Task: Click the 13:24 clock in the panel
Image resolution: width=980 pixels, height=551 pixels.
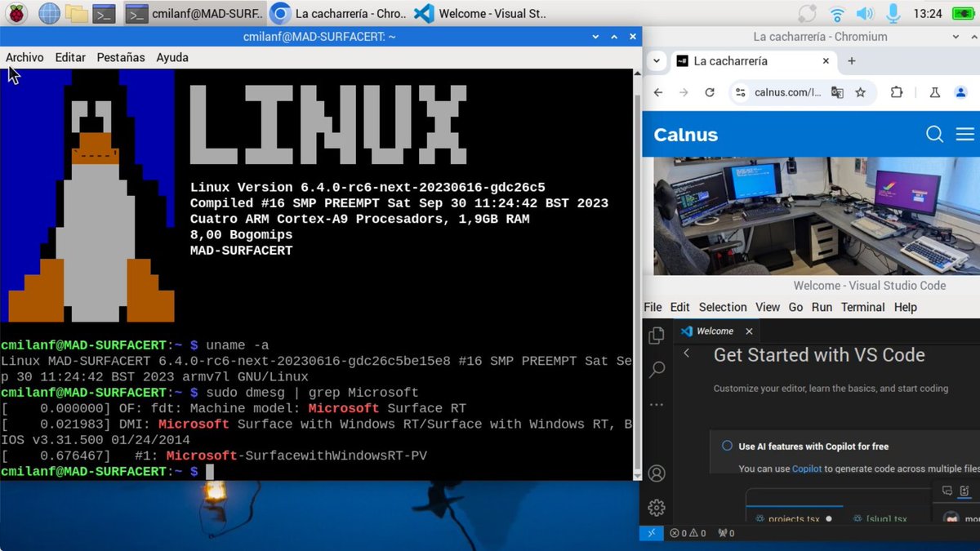Action: tap(928, 13)
